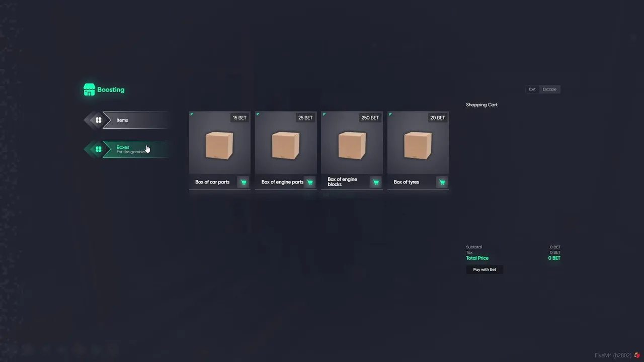Select the Box of car parts image
Viewport: 644px width, 362px height.
coord(219,145)
